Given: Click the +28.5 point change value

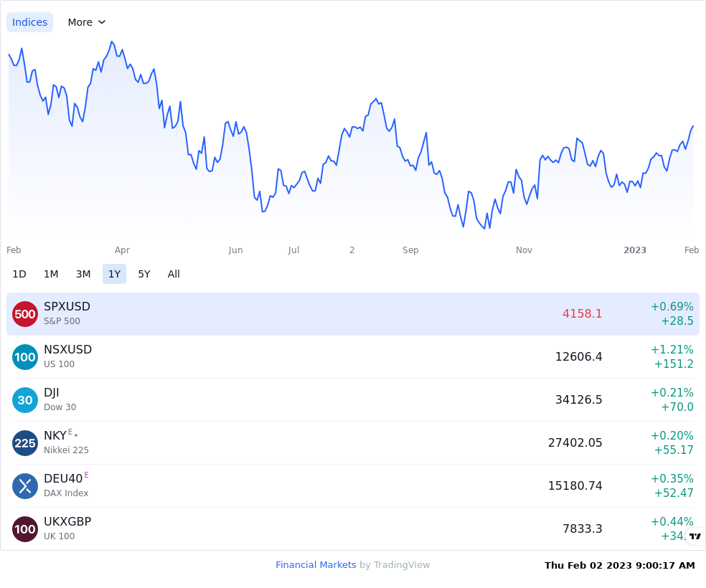Looking at the screenshot, I should [x=677, y=321].
